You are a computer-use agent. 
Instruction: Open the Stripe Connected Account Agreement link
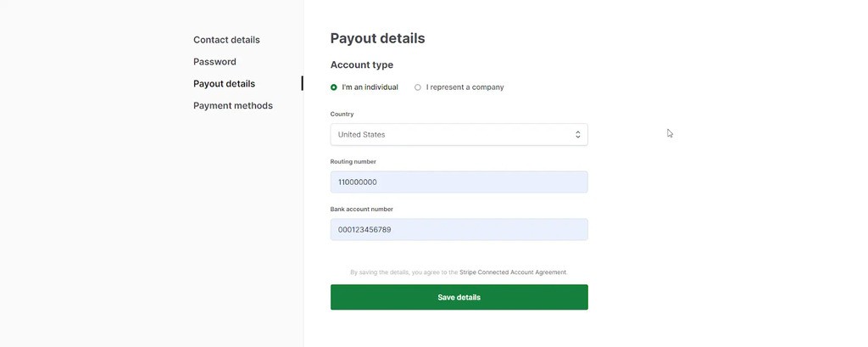click(x=513, y=272)
